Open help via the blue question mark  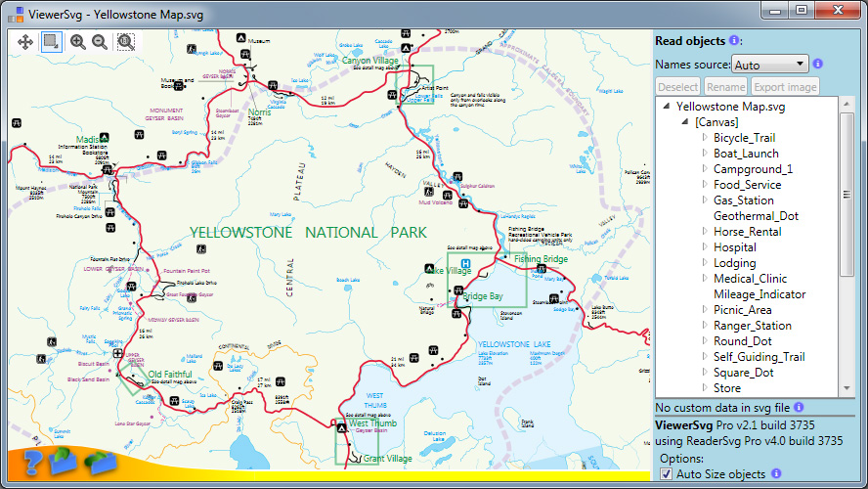pos(32,463)
